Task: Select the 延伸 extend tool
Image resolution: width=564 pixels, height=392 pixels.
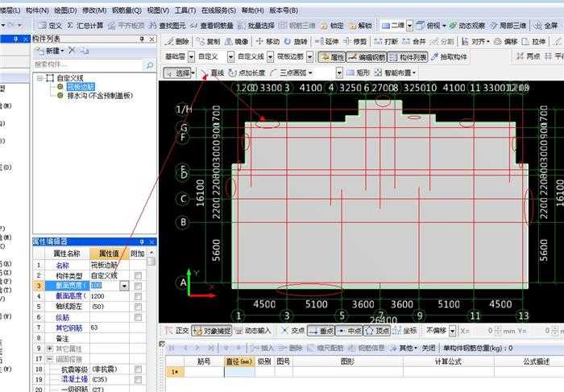Action: pos(327,42)
